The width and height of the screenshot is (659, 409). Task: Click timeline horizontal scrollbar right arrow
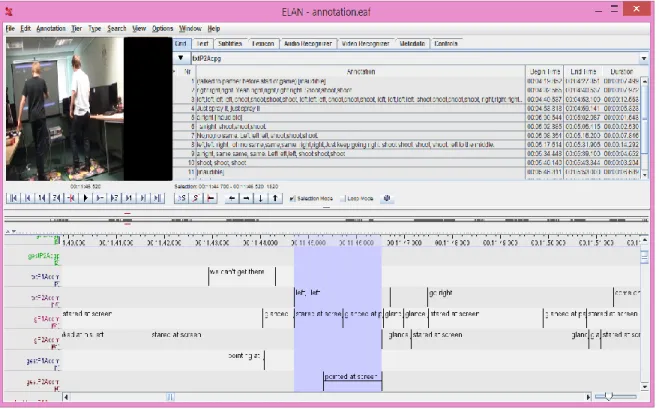588,397
